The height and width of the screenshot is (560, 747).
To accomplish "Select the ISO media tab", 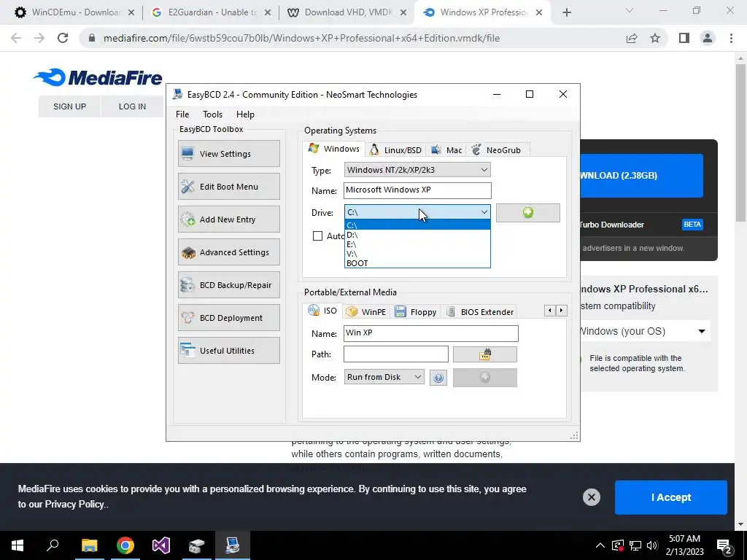I will click(322, 311).
